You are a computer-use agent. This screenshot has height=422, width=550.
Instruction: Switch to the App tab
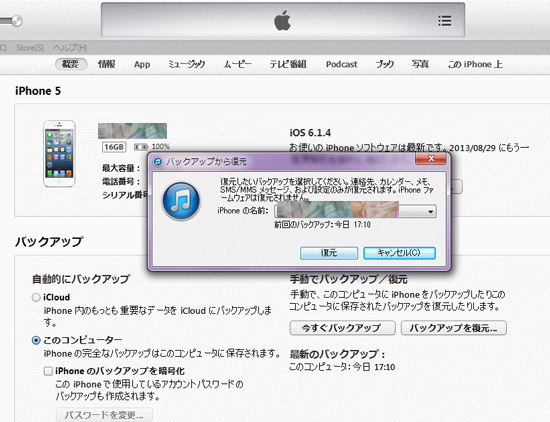(142, 65)
